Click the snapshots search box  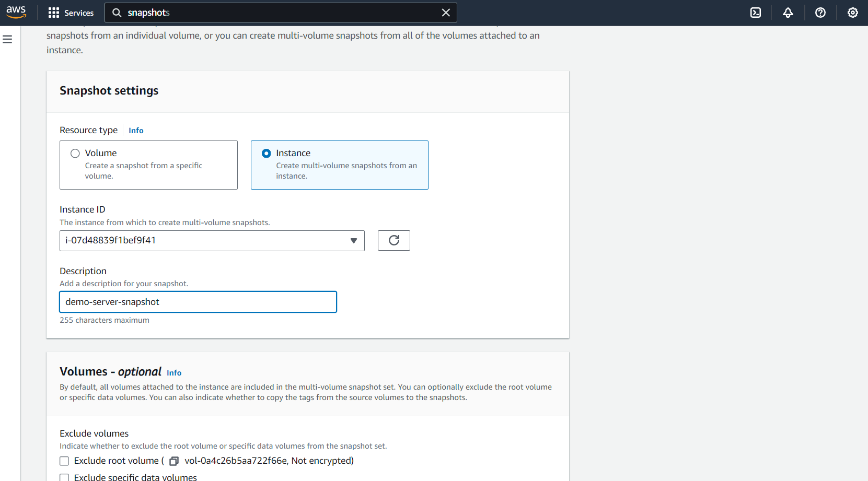(x=281, y=13)
